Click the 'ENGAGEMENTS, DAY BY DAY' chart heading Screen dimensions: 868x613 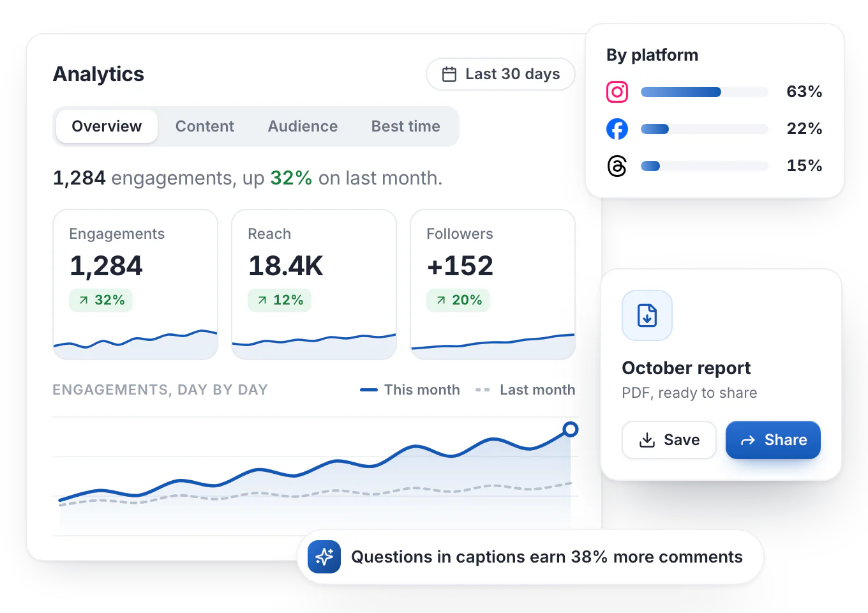coord(160,390)
